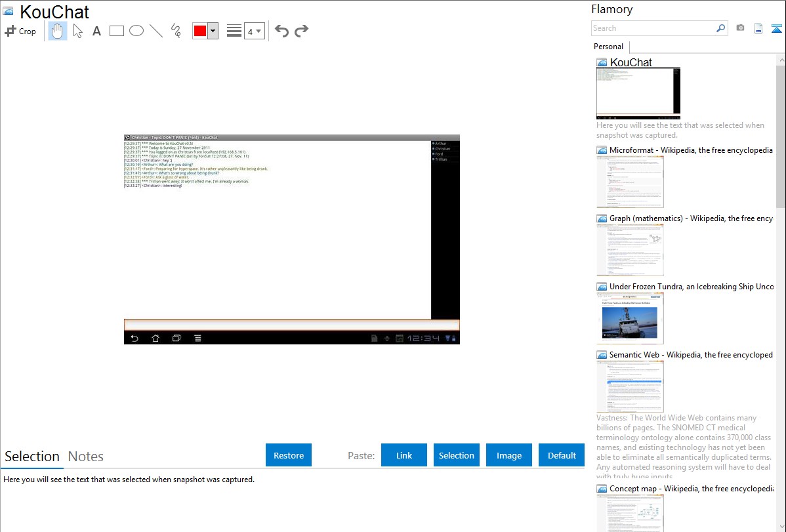This screenshot has width=786, height=532.
Task: Click the camera capture icon
Action: (740, 28)
